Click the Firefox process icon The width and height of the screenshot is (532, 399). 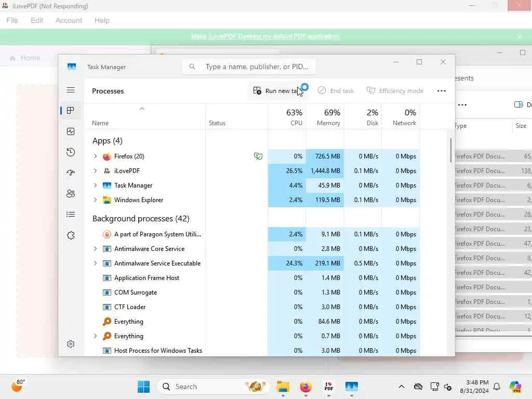[107, 156]
